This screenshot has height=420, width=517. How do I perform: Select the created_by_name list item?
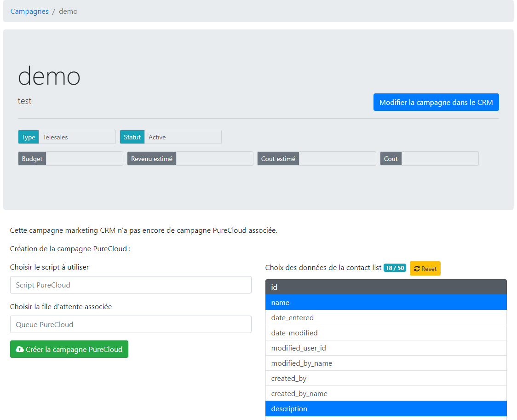click(x=385, y=394)
